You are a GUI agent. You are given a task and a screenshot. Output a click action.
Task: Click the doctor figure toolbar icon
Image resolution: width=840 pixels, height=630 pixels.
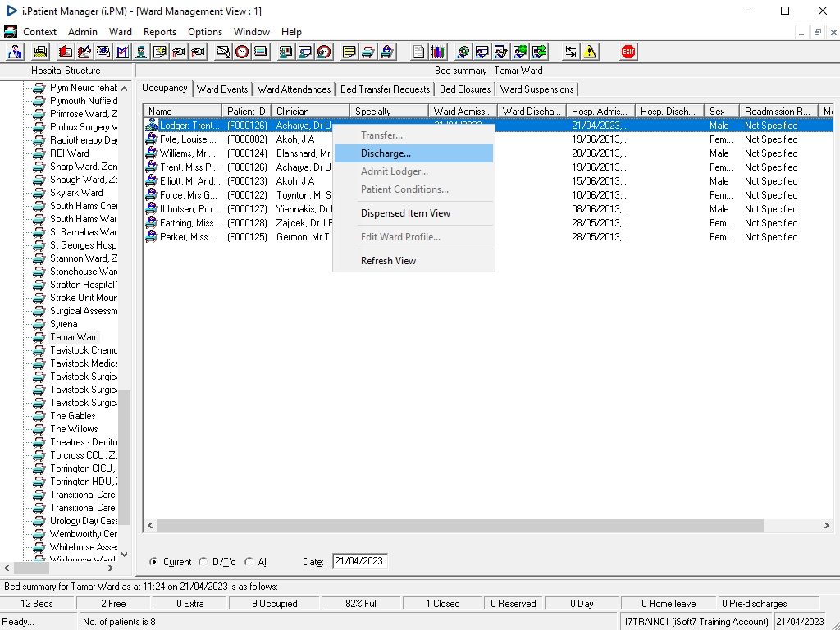click(15, 52)
